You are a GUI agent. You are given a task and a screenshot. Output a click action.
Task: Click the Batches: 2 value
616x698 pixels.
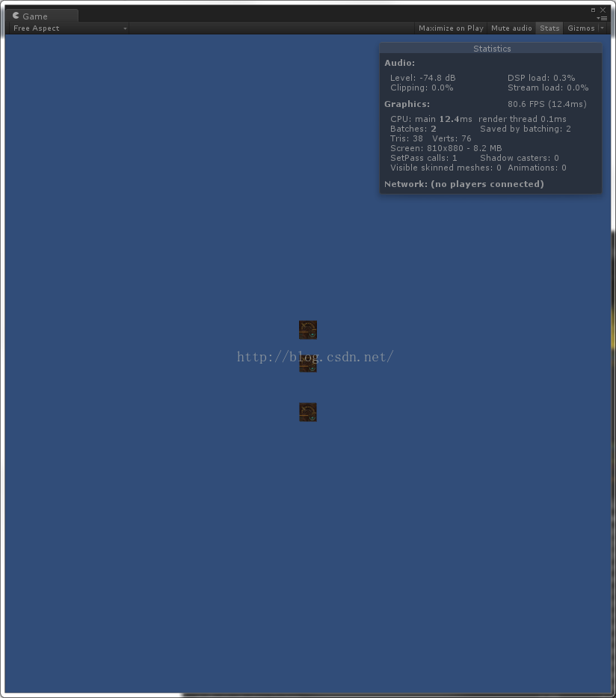[x=413, y=129]
